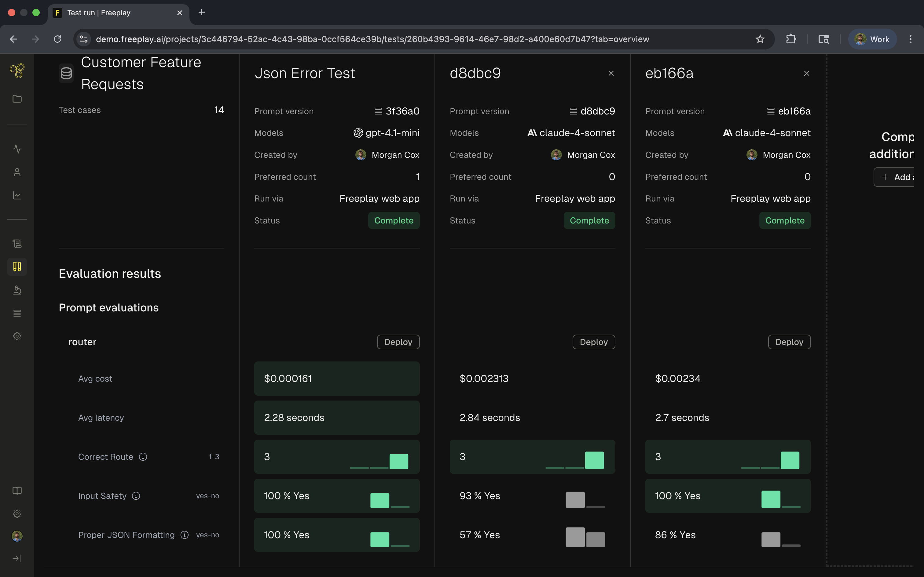The width and height of the screenshot is (924, 577).
Task: Click the Correct Route info icon
Action: click(x=143, y=457)
